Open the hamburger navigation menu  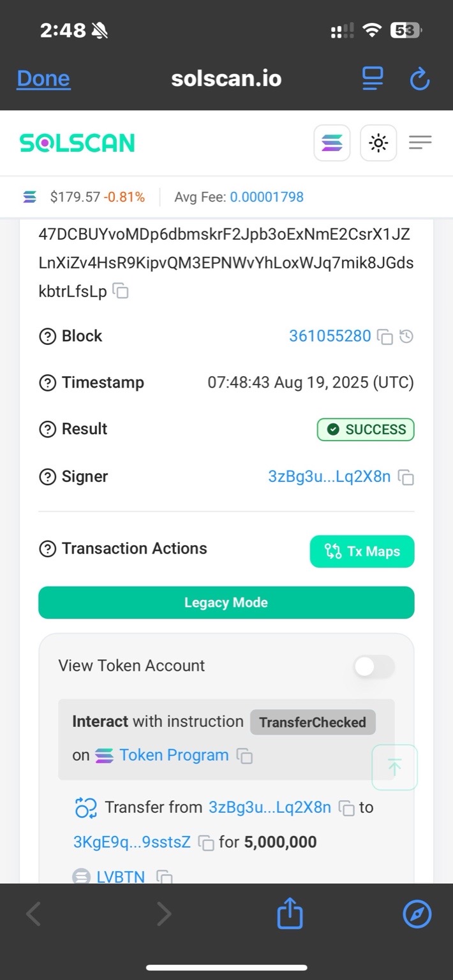click(420, 142)
